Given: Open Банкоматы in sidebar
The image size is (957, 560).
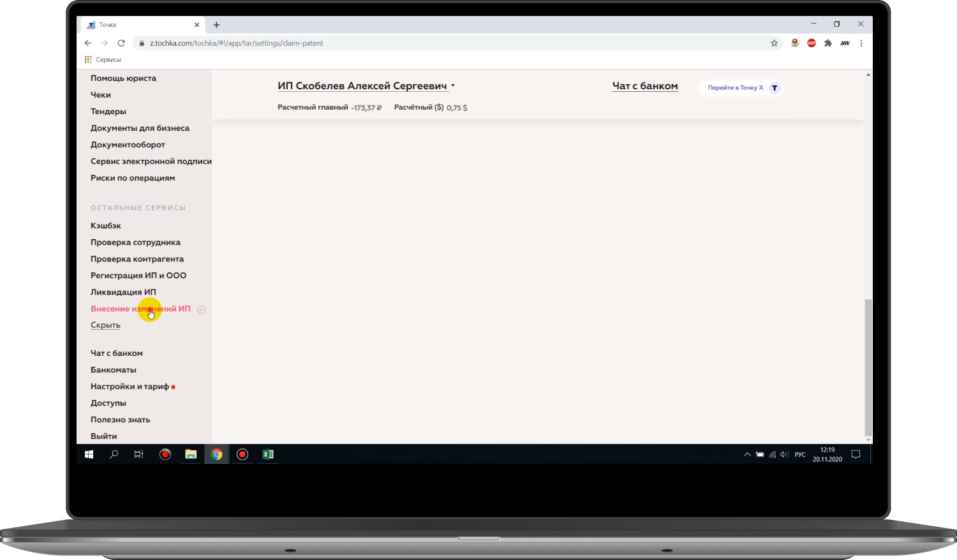Looking at the screenshot, I should click(x=114, y=370).
